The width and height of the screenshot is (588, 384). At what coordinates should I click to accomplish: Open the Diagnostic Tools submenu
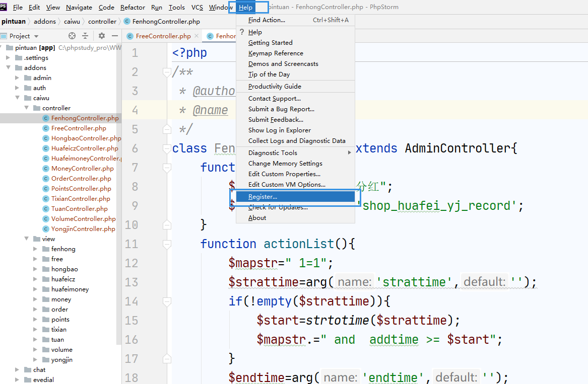[295, 153]
